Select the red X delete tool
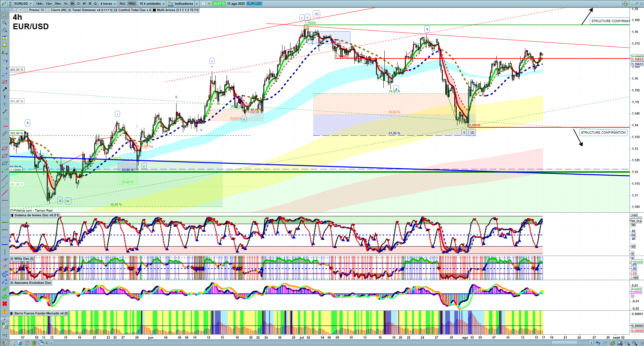Viewport: 644px width, 346px height. (5, 304)
